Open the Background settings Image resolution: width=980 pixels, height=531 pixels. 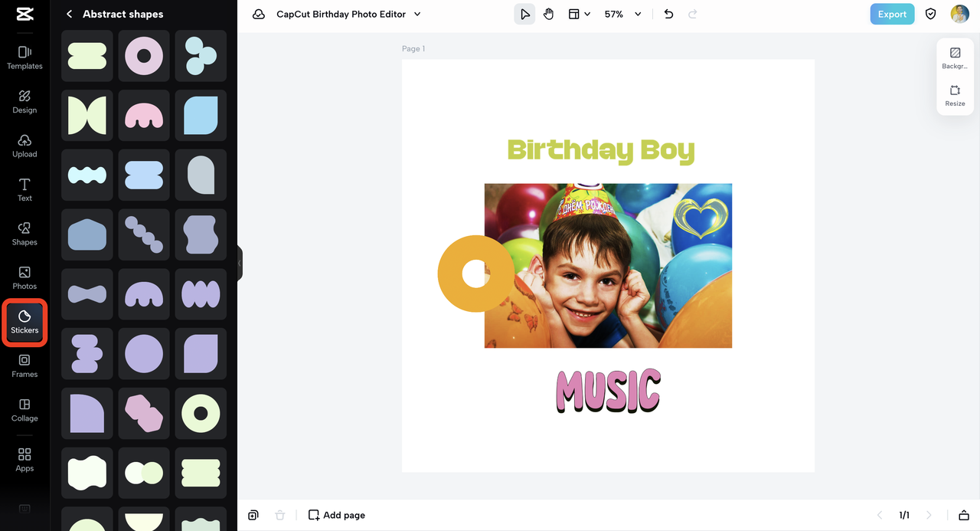(955, 58)
